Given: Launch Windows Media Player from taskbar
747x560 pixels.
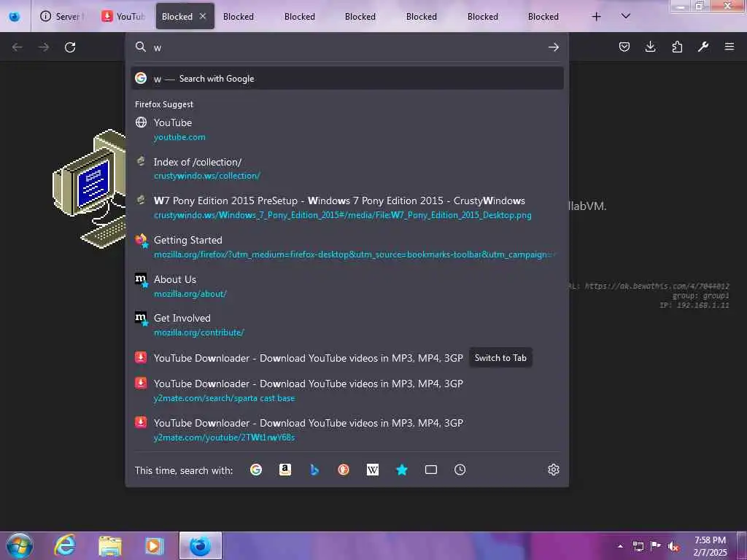Looking at the screenshot, I should [x=155, y=545].
